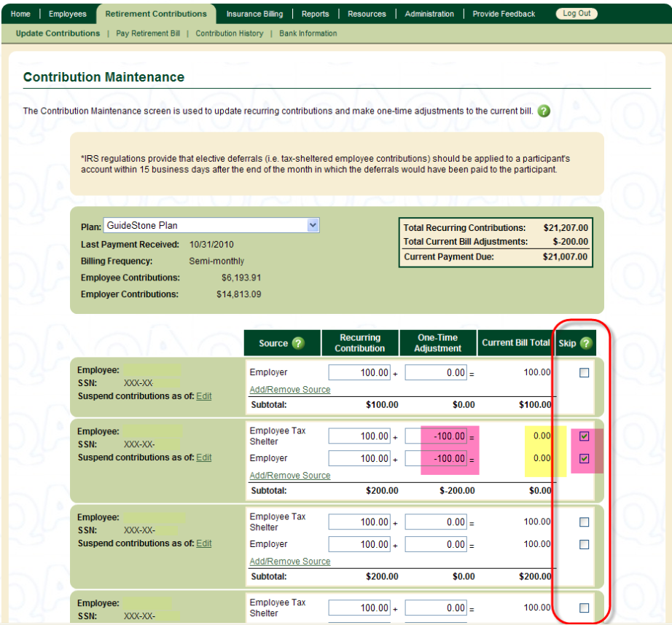Click Add/Remove Source link for second employee
This screenshot has width=672, height=625.
coord(289,476)
